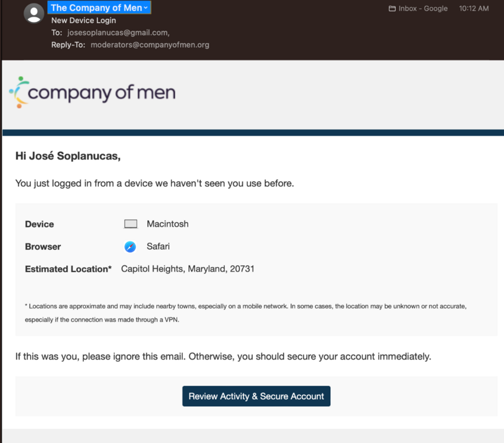
Task: Click the Capitol Heights estimated location text
Action: point(188,269)
